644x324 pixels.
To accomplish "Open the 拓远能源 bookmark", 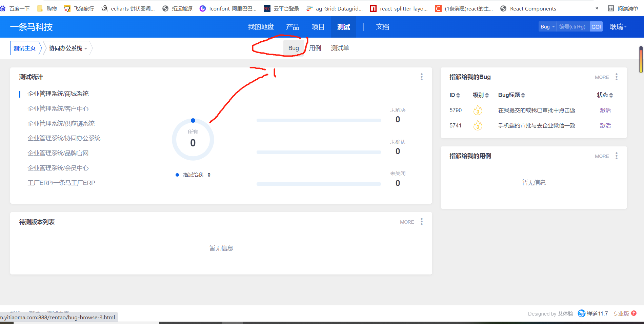I will point(177,8).
